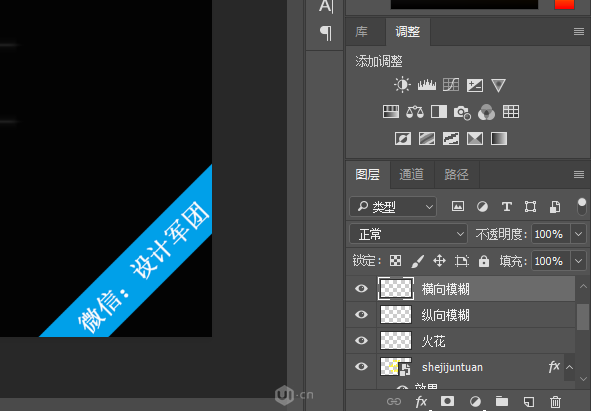Screen dimensions: 591x411
Task: Switch to the 路径 tab
Action: pos(456,174)
